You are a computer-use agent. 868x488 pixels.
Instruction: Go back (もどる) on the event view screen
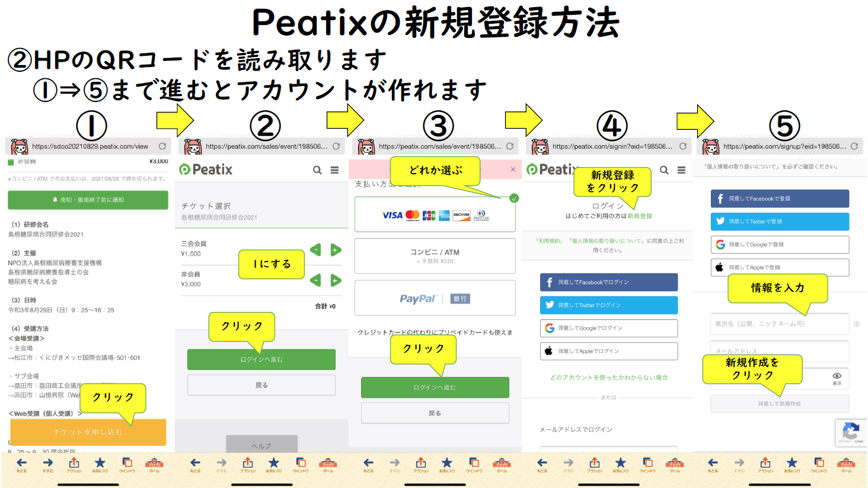coord(22,465)
